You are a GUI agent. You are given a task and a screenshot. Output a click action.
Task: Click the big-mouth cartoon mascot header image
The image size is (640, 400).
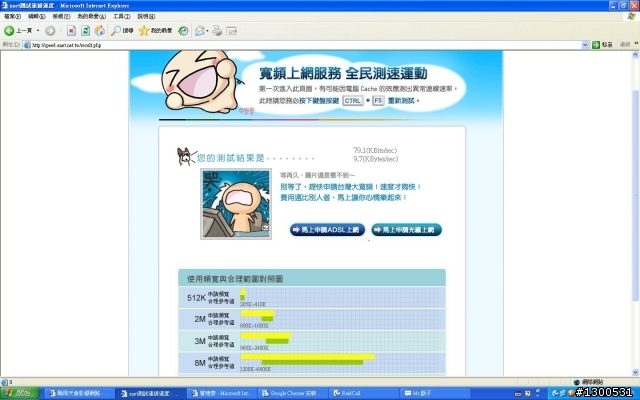coord(201,82)
